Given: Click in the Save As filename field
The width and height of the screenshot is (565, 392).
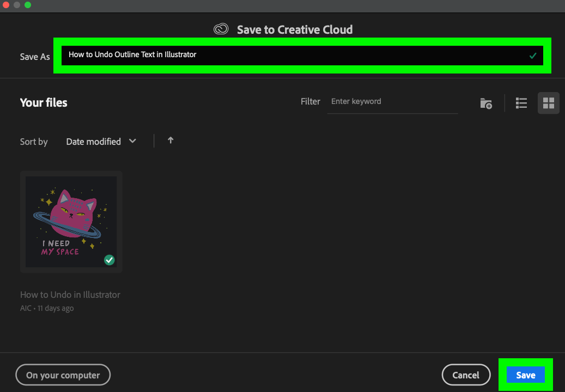Looking at the screenshot, I should (294, 55).
